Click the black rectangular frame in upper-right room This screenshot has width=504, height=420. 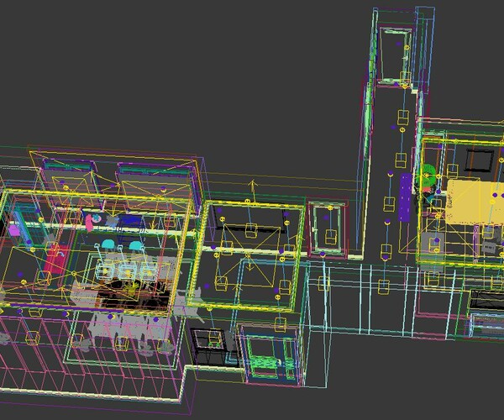pos(480,160)
